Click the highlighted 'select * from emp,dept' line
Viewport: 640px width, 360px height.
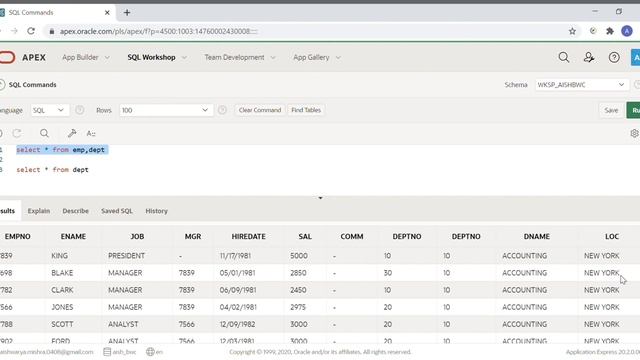click(x=62, y=150)
